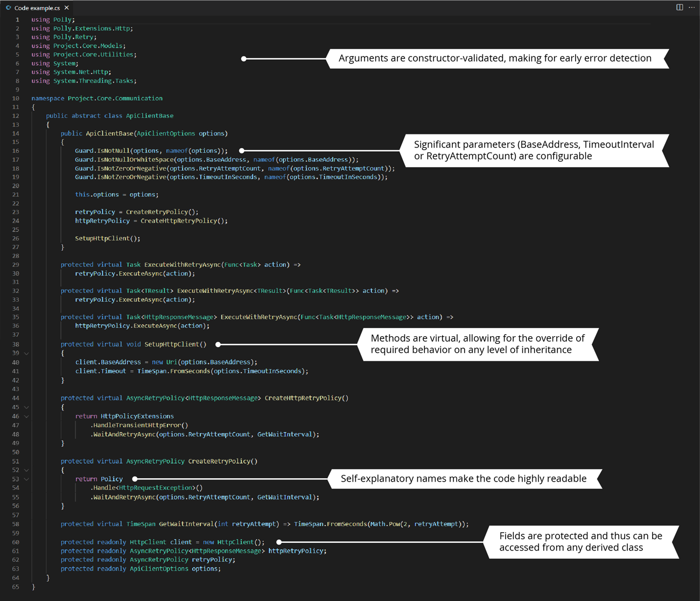Open the Split Editor icon
This screenshot has width=700, height=601.
tap(680, 8)
